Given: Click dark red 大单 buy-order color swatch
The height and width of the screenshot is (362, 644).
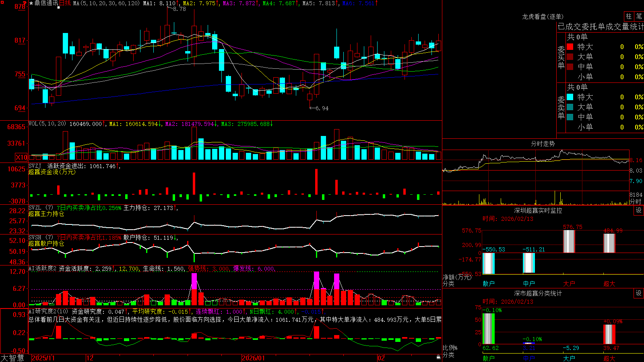Looking at the screenshot, I should 570,57.
